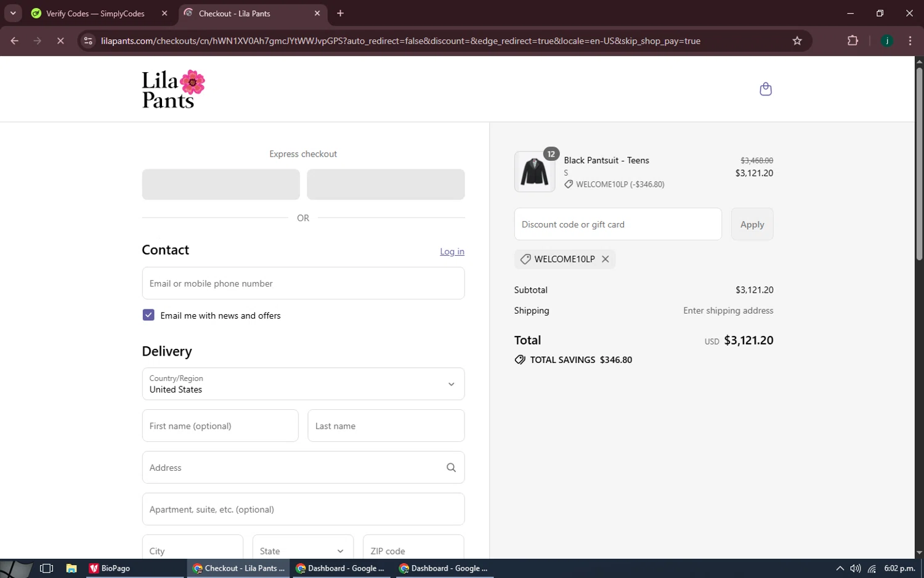This screenshot has height=578, width=924.
Task: Bookmark this page with the star icon
Action: pos(797,41)
